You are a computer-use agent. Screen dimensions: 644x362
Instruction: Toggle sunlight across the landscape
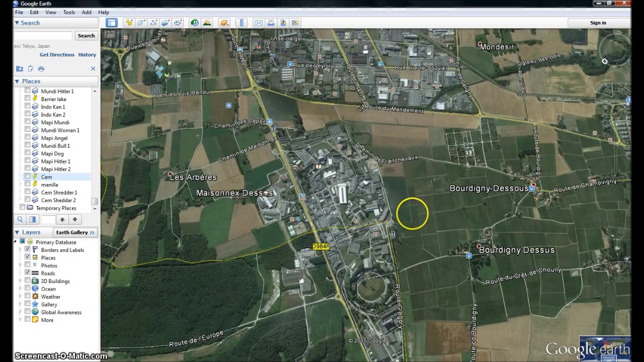(207, 23)
